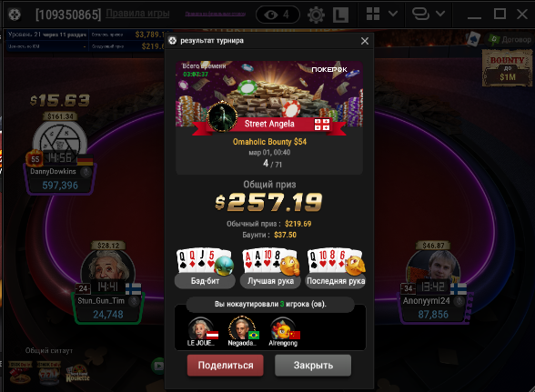This screenshot has width=535, height=392.
Task: Click the L lobby icon
Action: point(340,15)
